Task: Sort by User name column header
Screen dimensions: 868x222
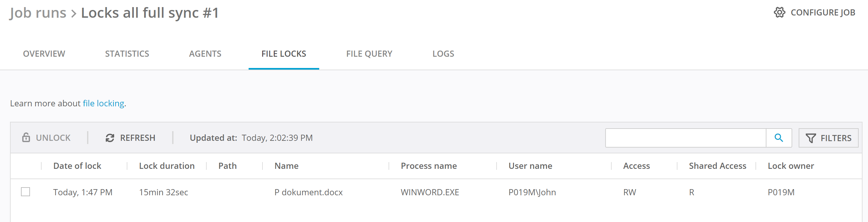Action: 530,166
